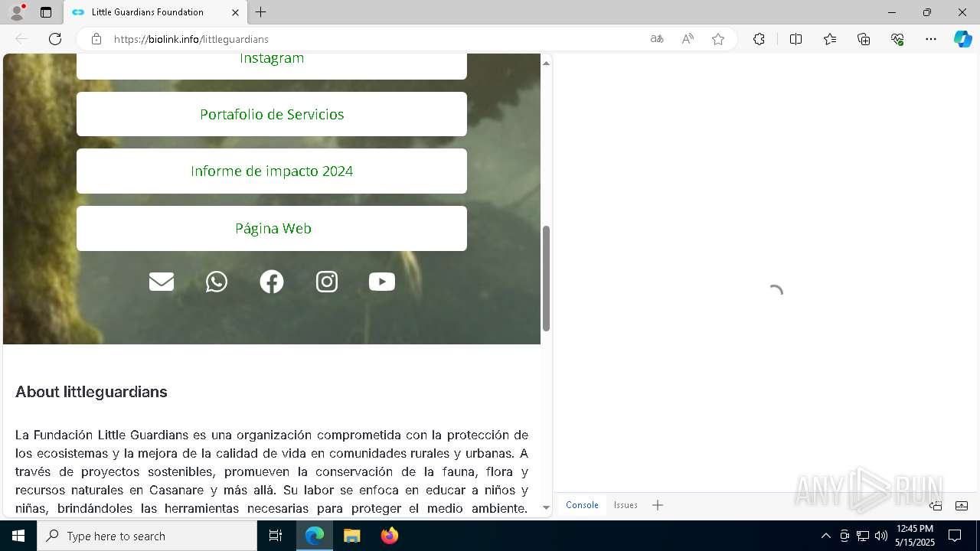Open a new browser tab
Image resolution: width=980 pixels, height=551 pixels.
tap(261, 12)
